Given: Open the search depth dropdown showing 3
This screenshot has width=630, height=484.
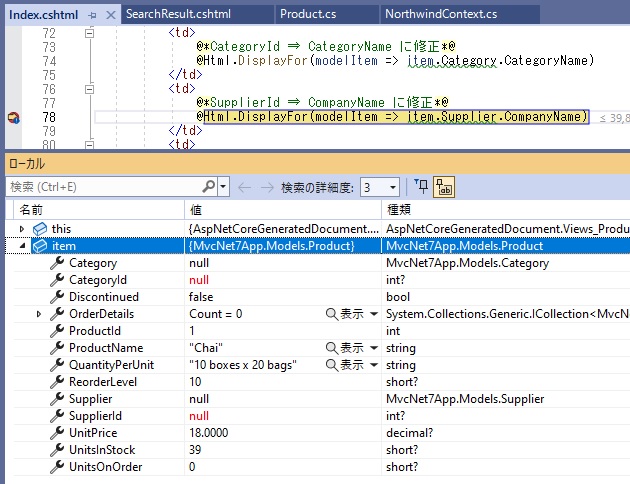Looking at the screenshot, I should click(380, 187).
